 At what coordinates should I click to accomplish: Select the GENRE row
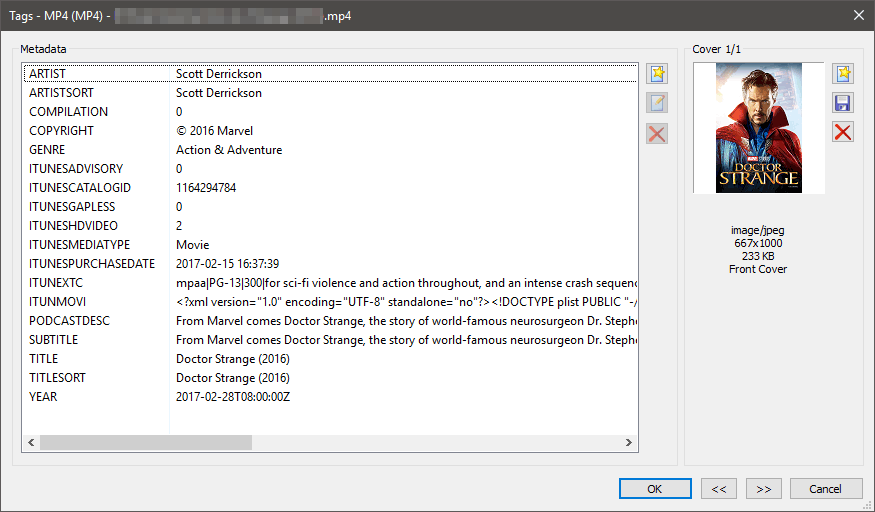(x=330, y=149)
